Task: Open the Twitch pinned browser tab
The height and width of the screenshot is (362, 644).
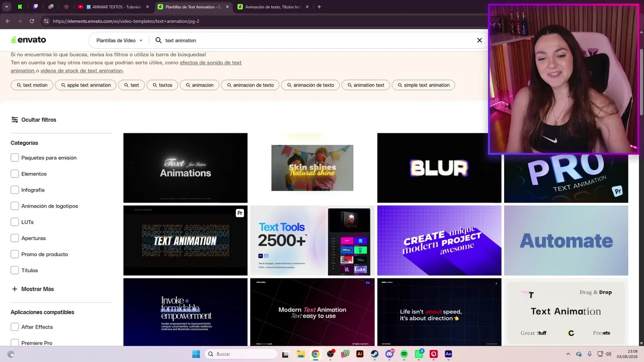Action: pyautogui.click(x=36, y=7)
